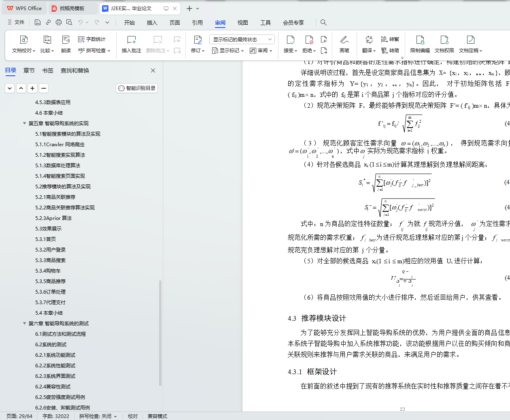The width and height of the screenshot is (510, 420).
Task: Click the 拒绝 reject change icon
Action: click(x=309, y=40)
